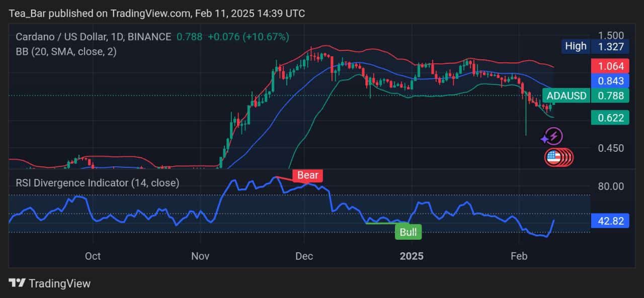
Task: Click the green 0.788 current price tag
Action: pos(610,95)
